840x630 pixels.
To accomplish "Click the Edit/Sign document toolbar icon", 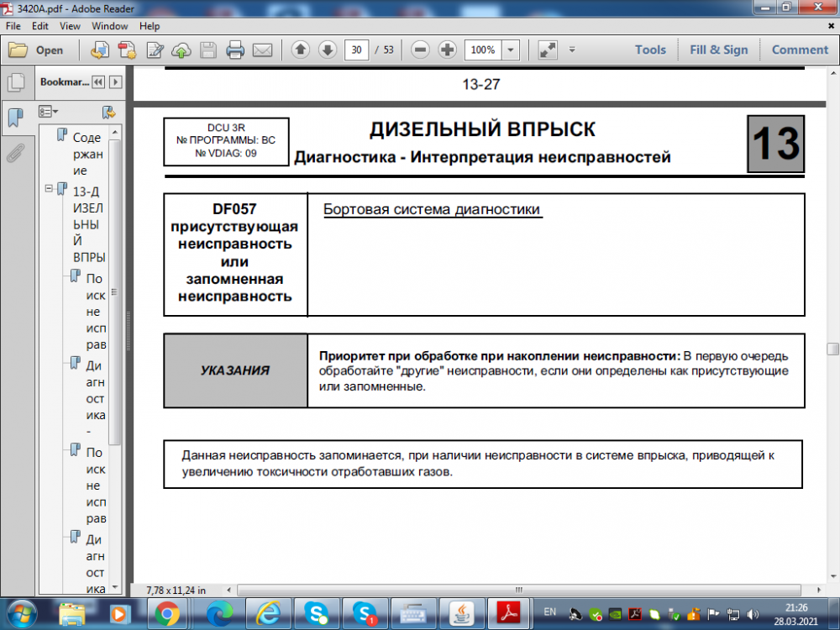I will (155, 50).
